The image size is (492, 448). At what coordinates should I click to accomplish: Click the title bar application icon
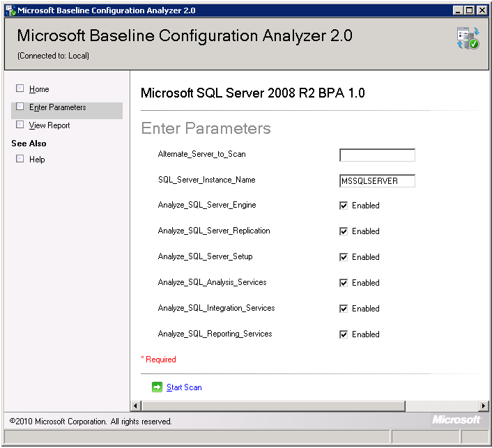coord(10,10)
